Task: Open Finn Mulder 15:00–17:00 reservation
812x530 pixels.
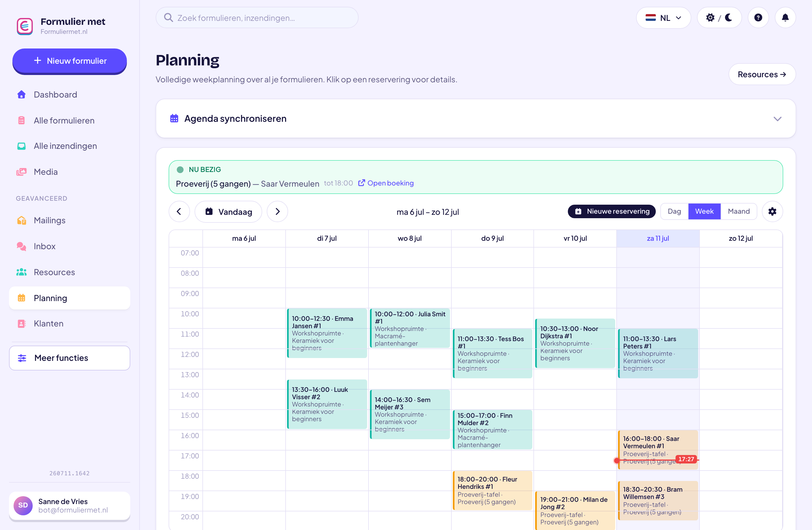Action: coord(492,430)
